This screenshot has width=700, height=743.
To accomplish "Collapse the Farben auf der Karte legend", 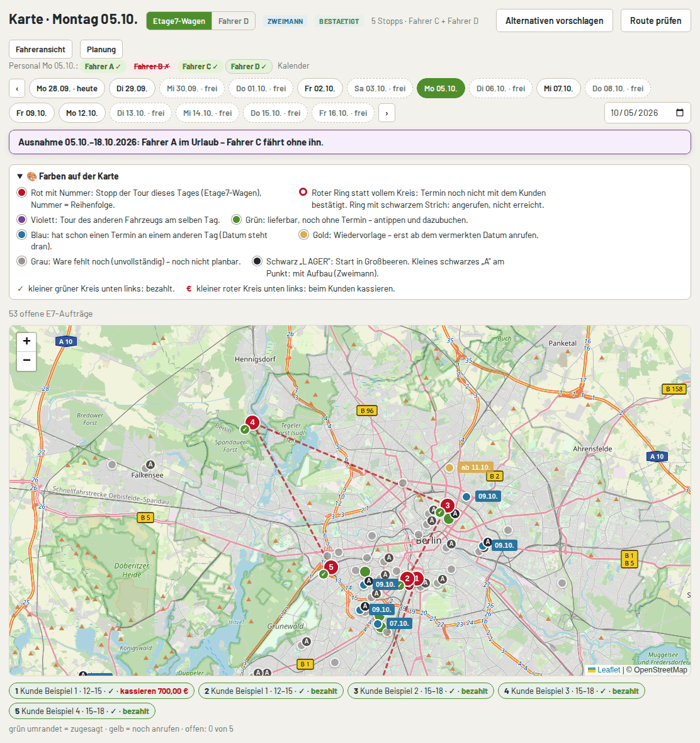I will [x=69, y=176].
